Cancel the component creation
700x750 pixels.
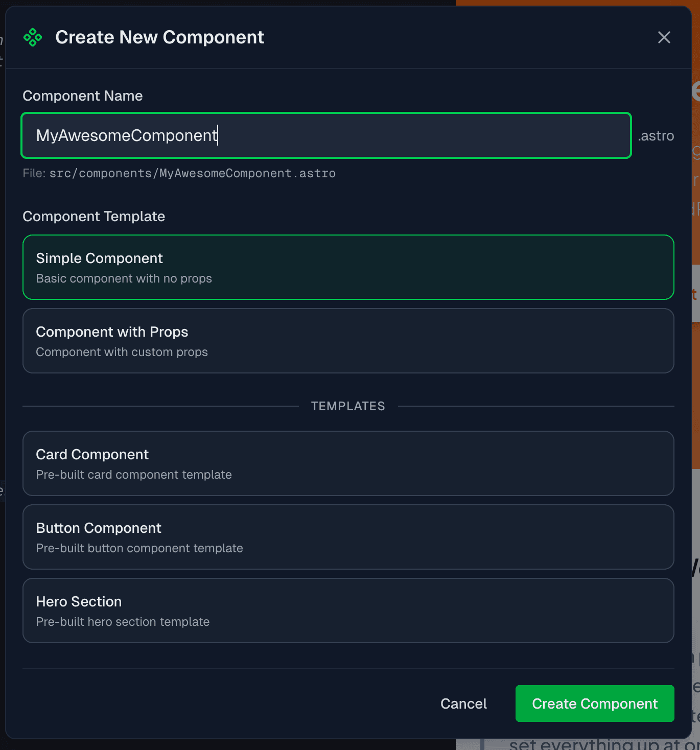[x=463, y=704]
